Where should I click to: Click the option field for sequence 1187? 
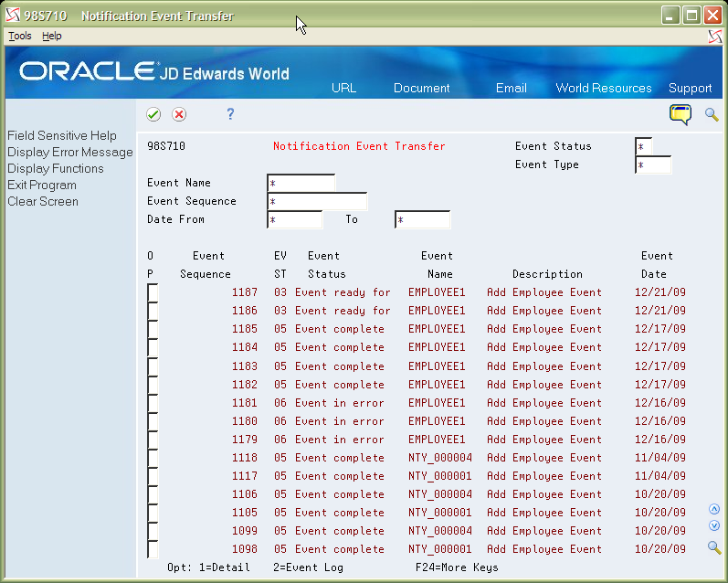pyautogui.click(x=153, y=292)
